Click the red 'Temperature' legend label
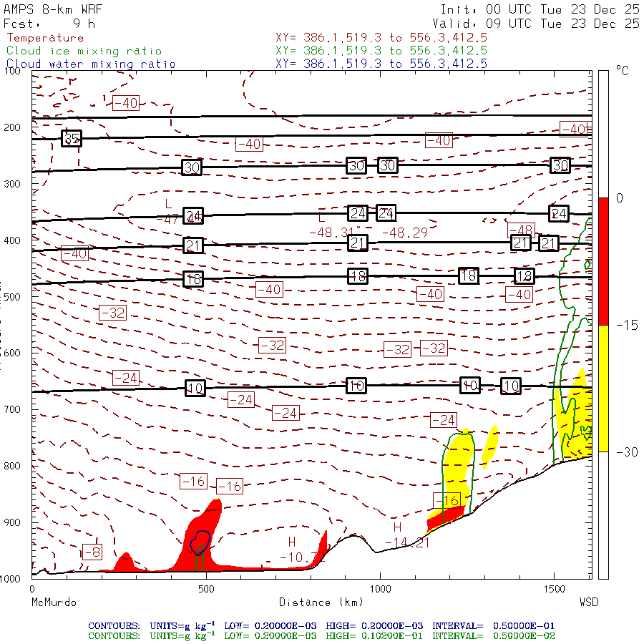The height and width of the screenshot is (644, 644). (45, 38)
